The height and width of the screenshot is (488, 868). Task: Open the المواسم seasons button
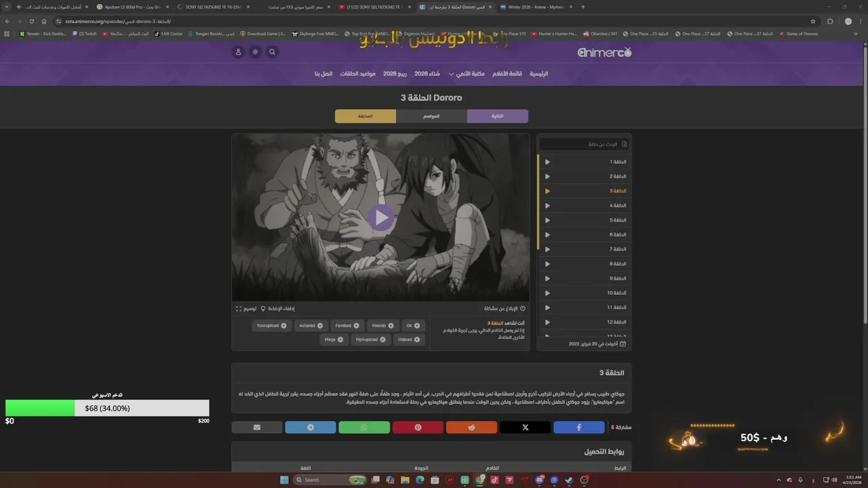pos(431,116)
